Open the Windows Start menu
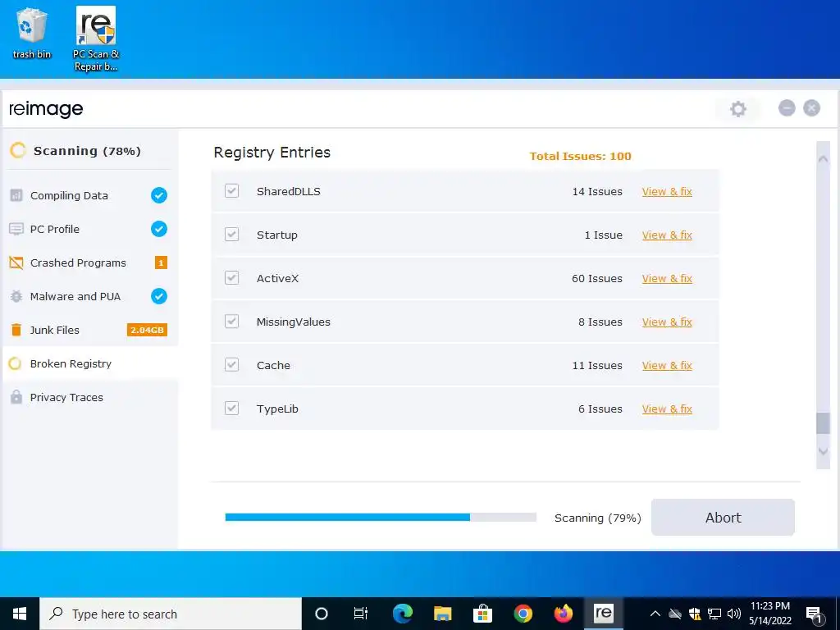Viewport: 840px width, 630px height. 20,614
